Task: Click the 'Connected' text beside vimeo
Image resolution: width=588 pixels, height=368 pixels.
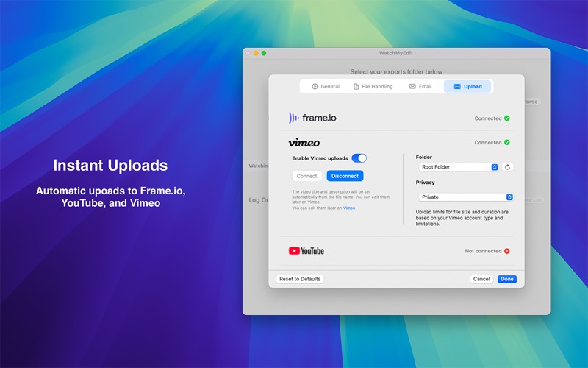Action: 488,142
